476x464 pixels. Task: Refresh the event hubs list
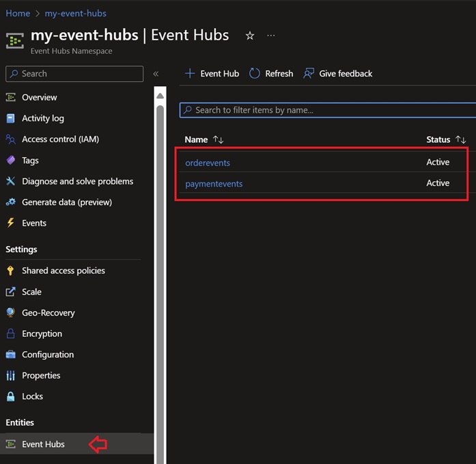(x=271, y=74)
